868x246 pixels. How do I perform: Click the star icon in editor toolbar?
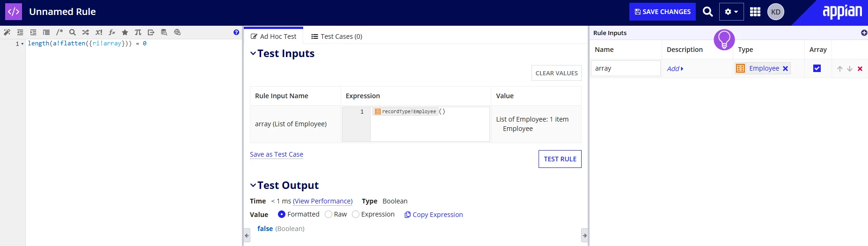pyautogui.click(x=125, y=32)
